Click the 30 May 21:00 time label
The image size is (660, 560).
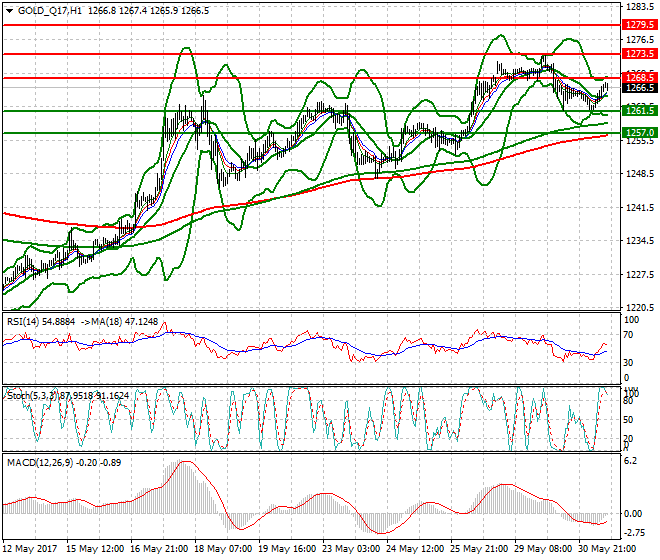(x=608, y=549)
